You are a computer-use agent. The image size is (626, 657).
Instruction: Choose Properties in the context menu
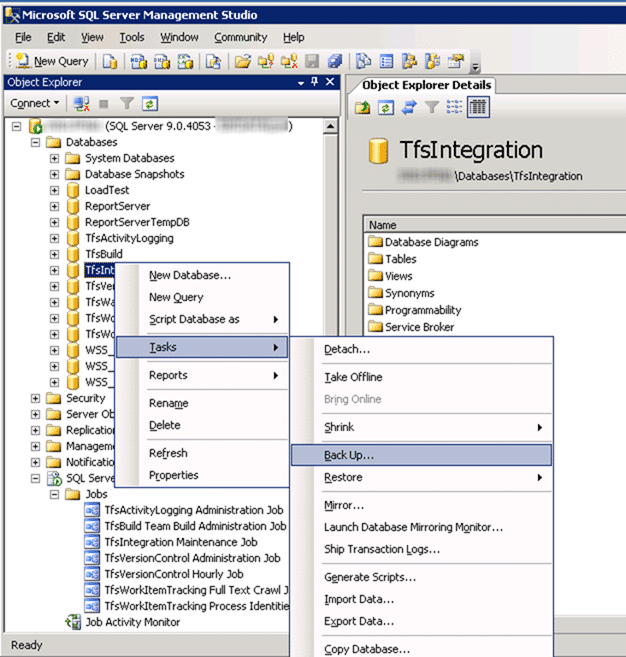(x=202, y=475)
